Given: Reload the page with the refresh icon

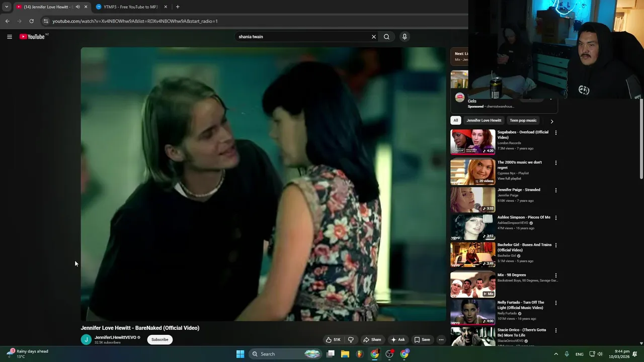Looking at the screenshot, I should [31, 21].
